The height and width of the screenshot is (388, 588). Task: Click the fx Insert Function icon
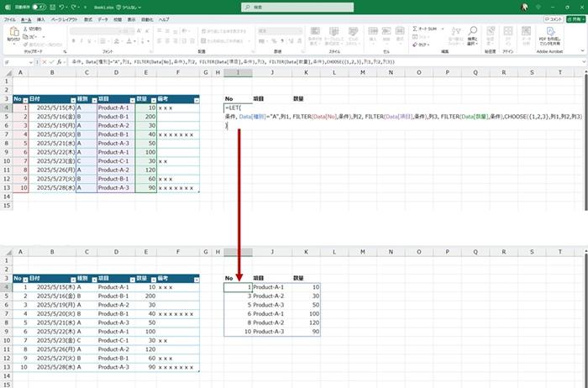pyautogui.click(x=60, y=62)
